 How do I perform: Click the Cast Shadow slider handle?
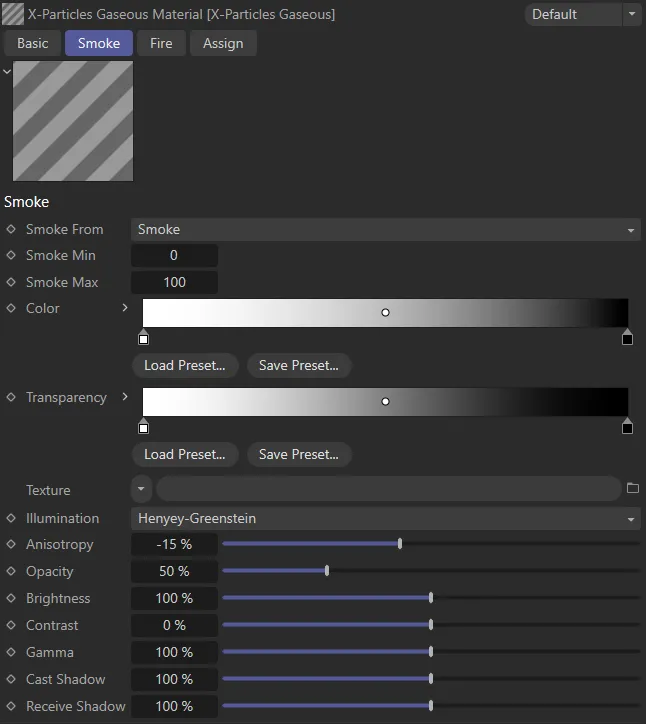[x=431, y=679]
